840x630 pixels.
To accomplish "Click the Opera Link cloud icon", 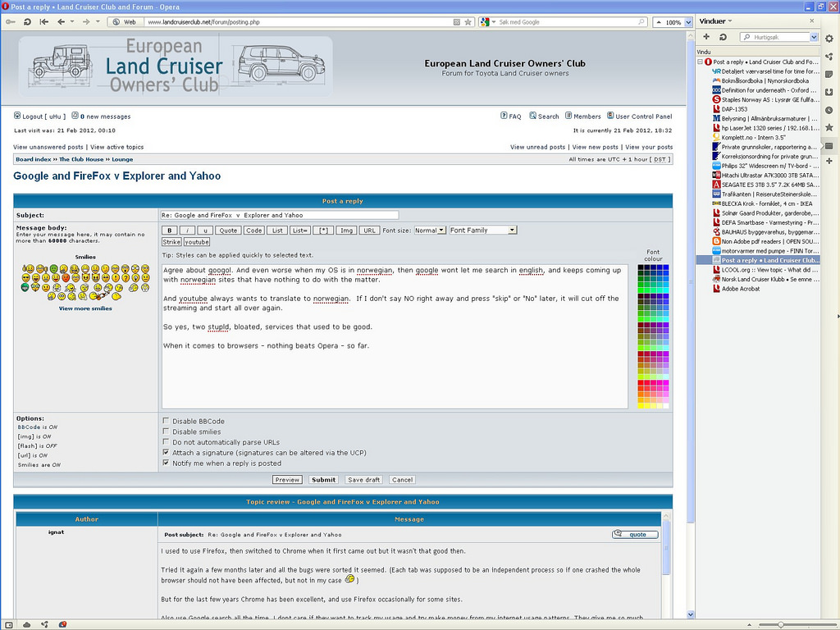I will coord(27,624).
